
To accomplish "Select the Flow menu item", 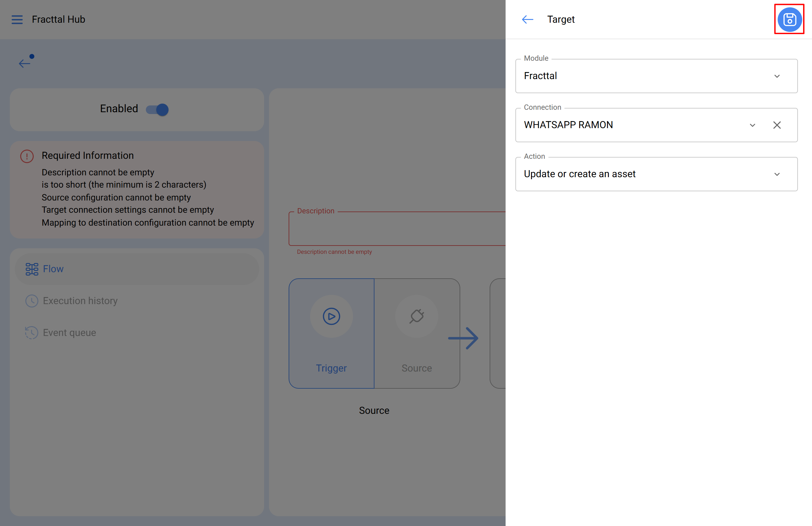I will (53, 269).
